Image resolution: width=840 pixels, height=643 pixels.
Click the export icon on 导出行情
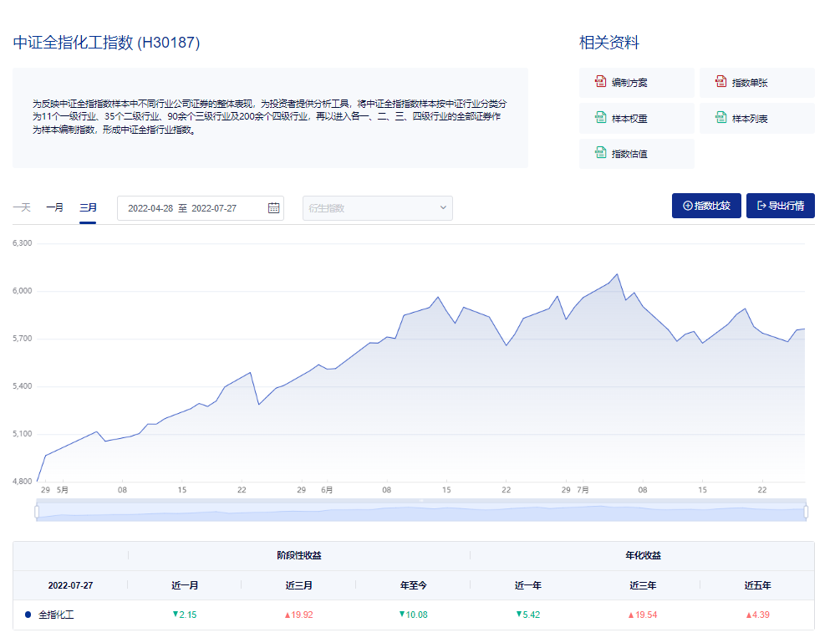(x=761, y=206)
